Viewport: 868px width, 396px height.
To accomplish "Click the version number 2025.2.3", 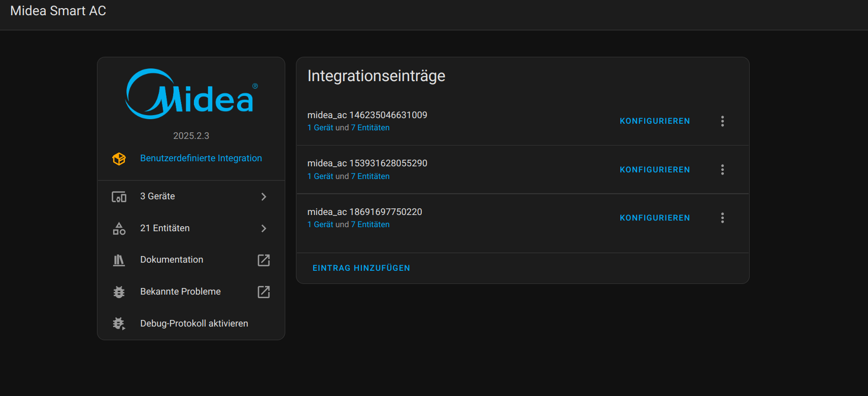I will click(191, 136).
